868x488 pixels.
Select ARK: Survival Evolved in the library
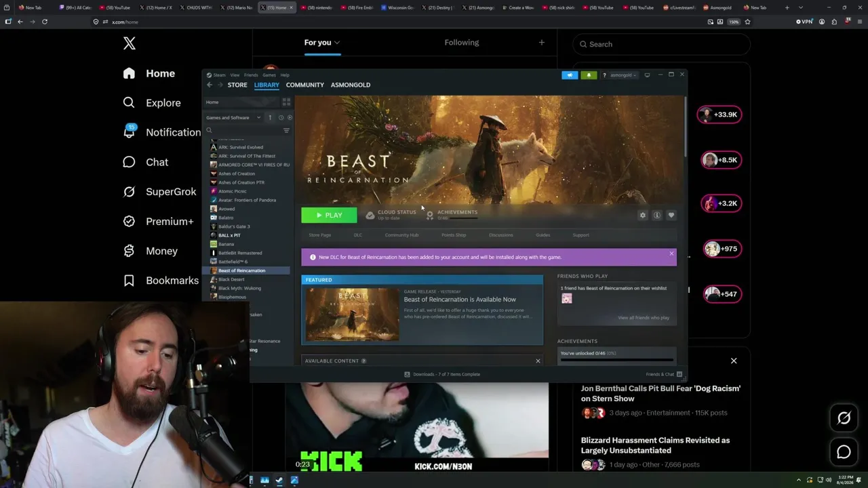coord(241,147)
